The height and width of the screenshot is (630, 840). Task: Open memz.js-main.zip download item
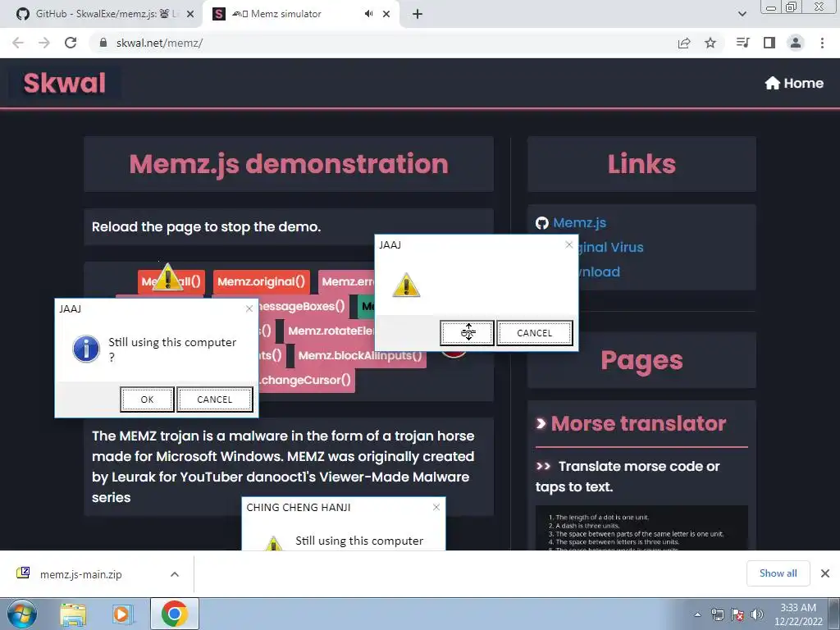tap(80, 574)
